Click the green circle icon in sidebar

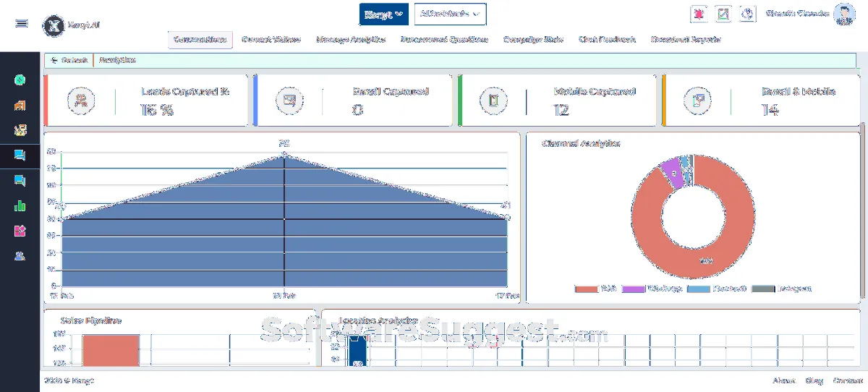coord(20,80)
